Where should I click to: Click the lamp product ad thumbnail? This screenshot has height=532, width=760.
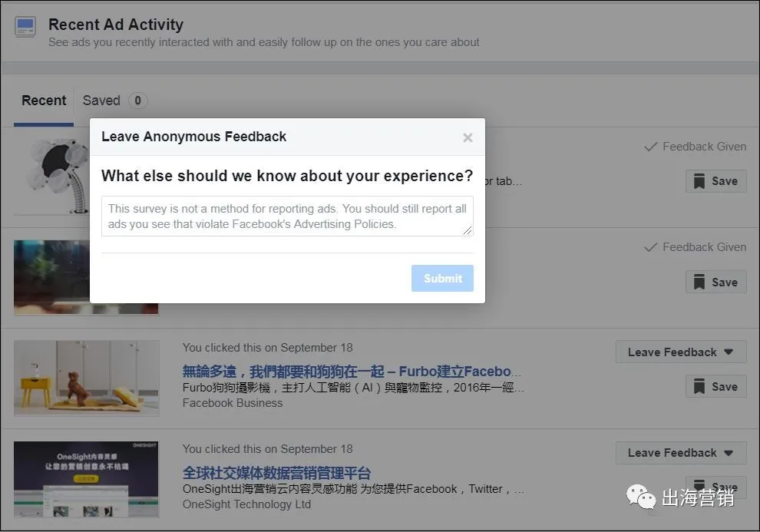pyautogui.click(x=53, y=177)
